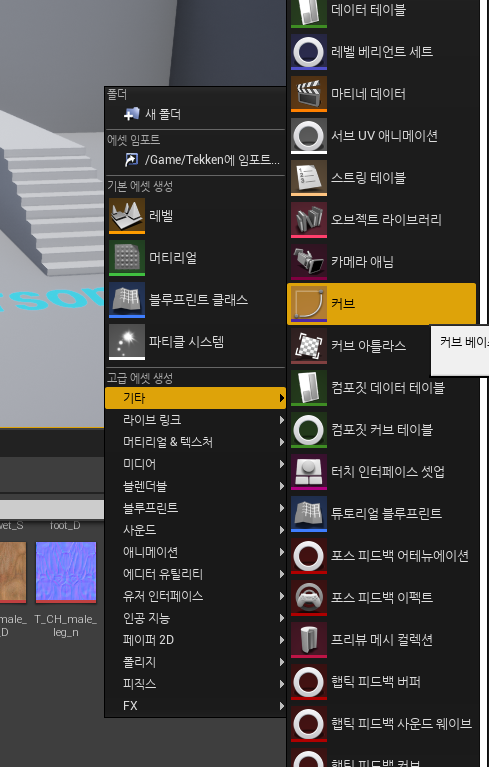
Task: Click the 튜토리얼 블루프린트 icon
Action: click(x=309, y=515)
